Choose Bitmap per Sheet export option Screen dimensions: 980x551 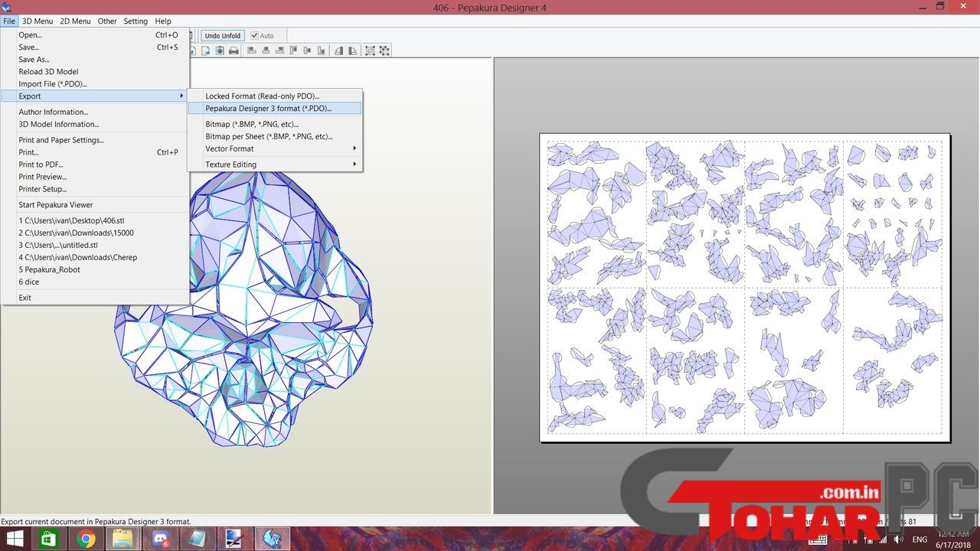(275, 136)
